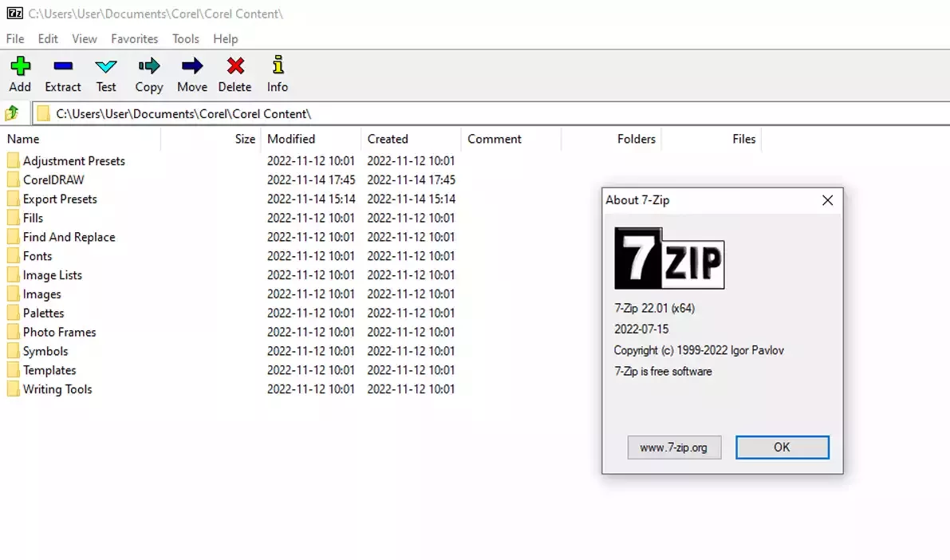
Task: Select the CorelDRAW folder icon
Action: [x=14, y=179]
